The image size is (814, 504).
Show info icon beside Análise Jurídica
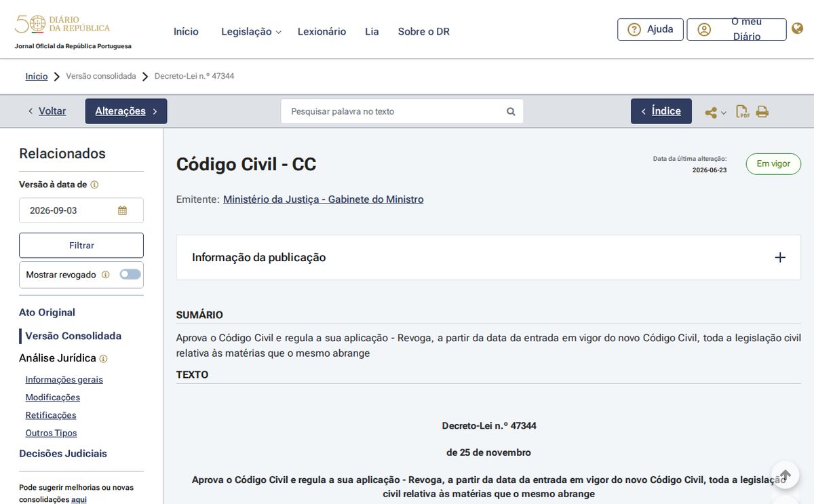[x=103, y=359]
